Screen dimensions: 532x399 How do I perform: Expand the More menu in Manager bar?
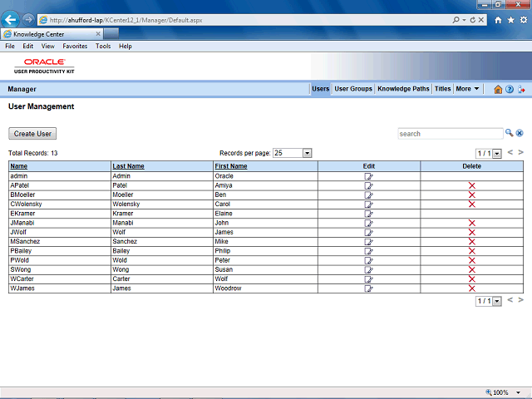467,89
